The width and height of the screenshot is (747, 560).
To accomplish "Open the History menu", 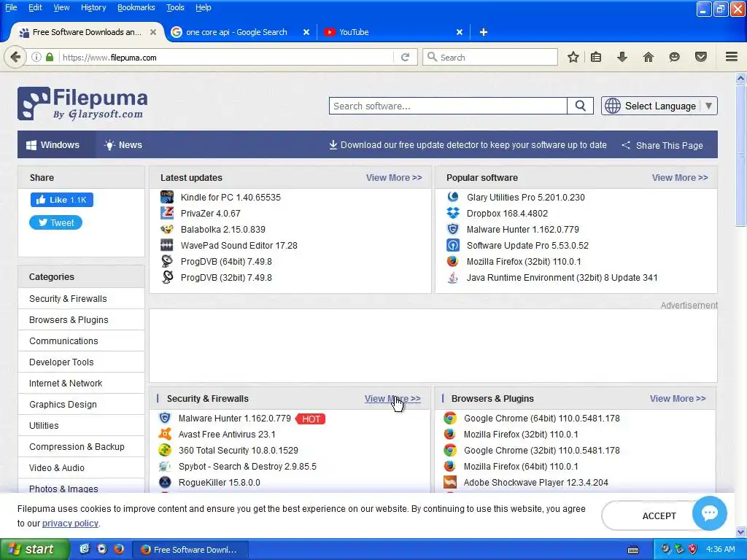I will 93,7.
